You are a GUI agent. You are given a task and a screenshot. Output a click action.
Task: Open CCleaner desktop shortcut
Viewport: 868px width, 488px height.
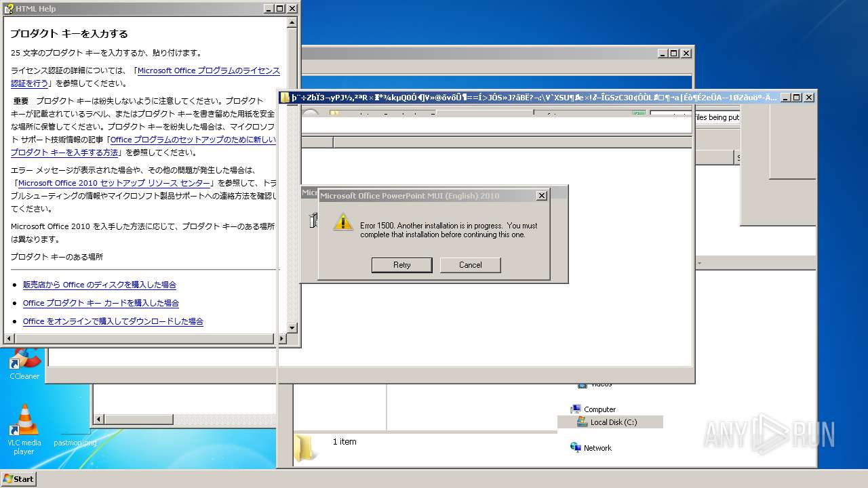tap(24, 364)
